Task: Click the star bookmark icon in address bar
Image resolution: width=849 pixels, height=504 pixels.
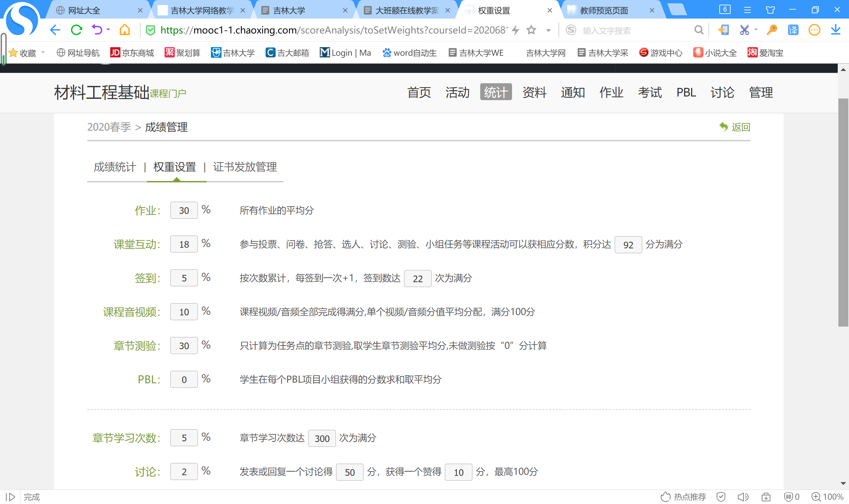Action: point(531,30)
